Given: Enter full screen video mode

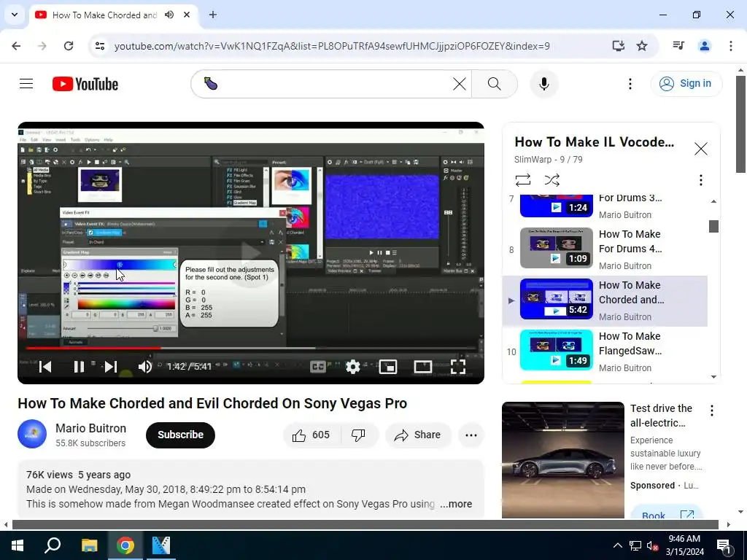Looking at the screenshot, I should click(458, 366).
